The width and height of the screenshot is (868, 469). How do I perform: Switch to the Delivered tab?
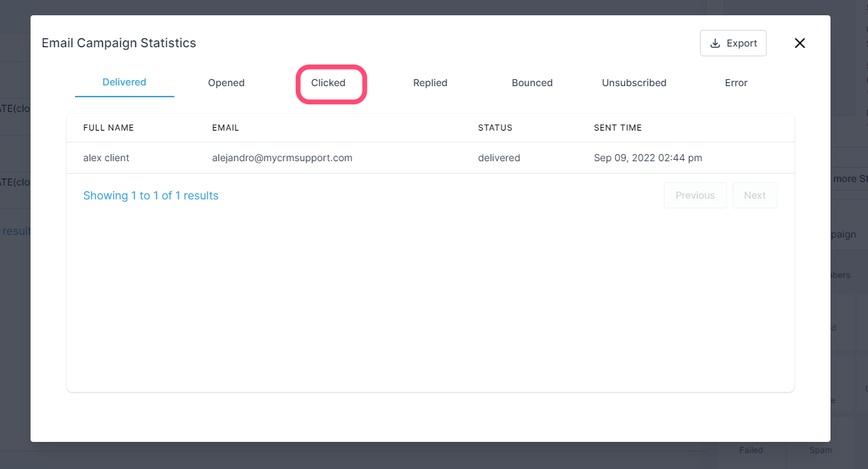click(124, 82)
